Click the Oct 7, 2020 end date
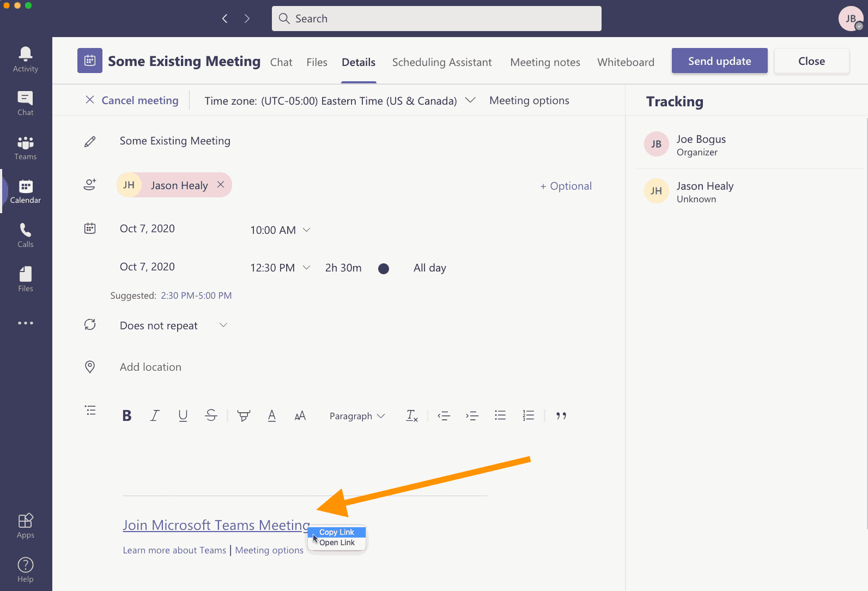The image size is (868, 591). 147,267
